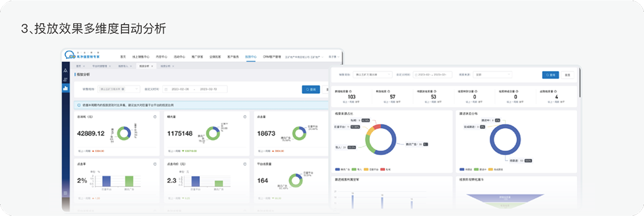Click help icon on the 42889.12 card
The image size is (644, 216).
tap(155, 117)
